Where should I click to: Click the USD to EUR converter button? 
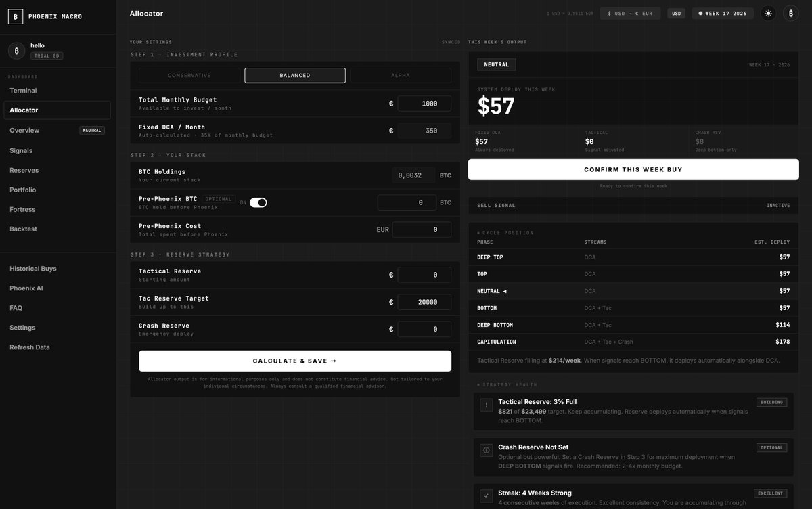[x=630, y=13]
